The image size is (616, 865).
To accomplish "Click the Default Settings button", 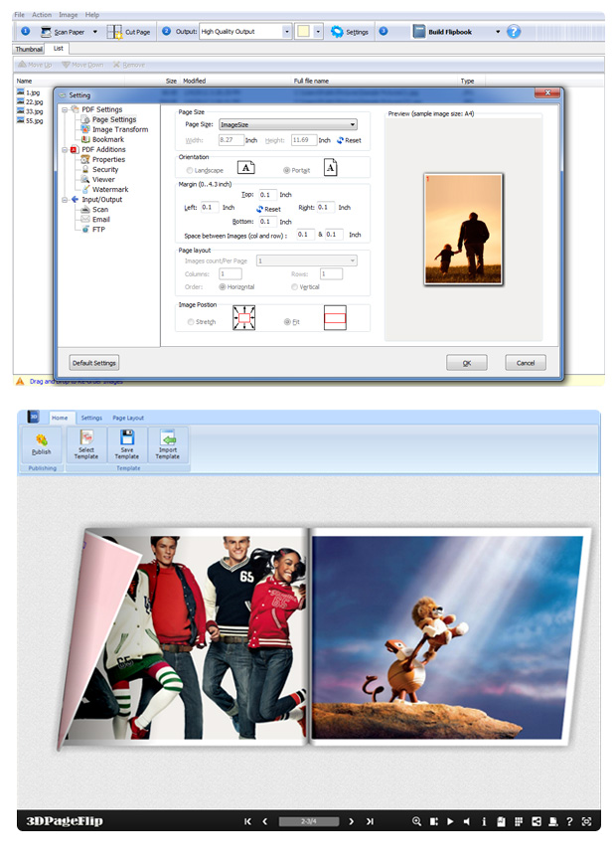I will (94, 363).
